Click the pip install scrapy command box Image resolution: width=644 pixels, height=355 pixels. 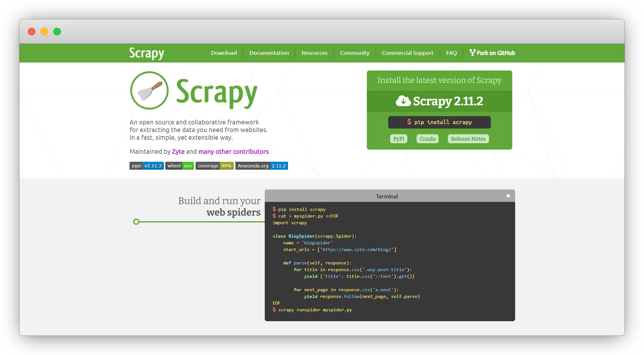(439, 122)
